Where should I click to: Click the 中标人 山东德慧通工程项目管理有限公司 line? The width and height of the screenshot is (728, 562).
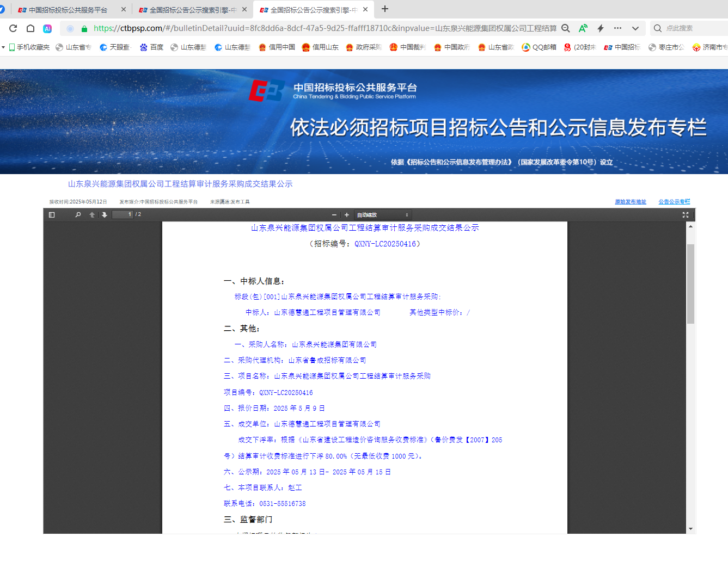(x=313, y=312)
